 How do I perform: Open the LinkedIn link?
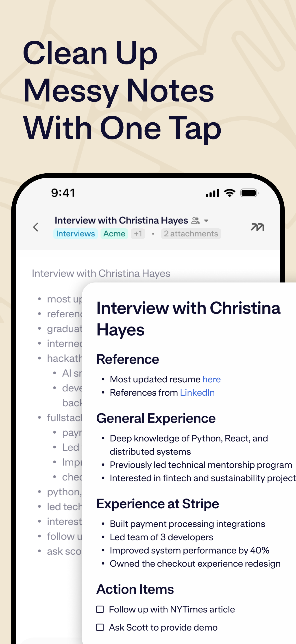(x=197, y=393)
